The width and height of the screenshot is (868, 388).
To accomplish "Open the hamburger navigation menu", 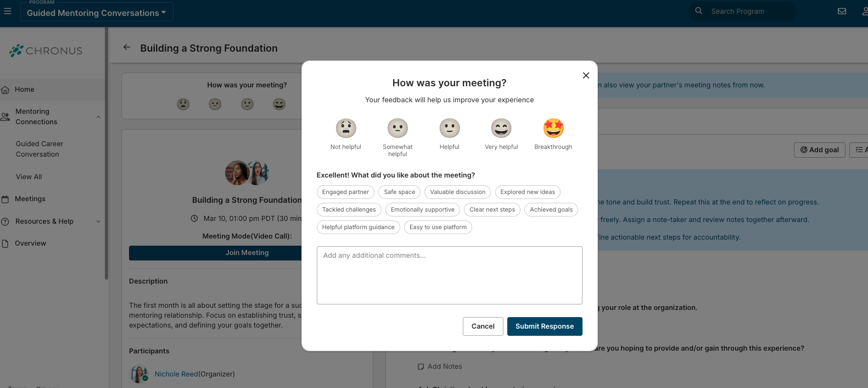I will point(8,11).
